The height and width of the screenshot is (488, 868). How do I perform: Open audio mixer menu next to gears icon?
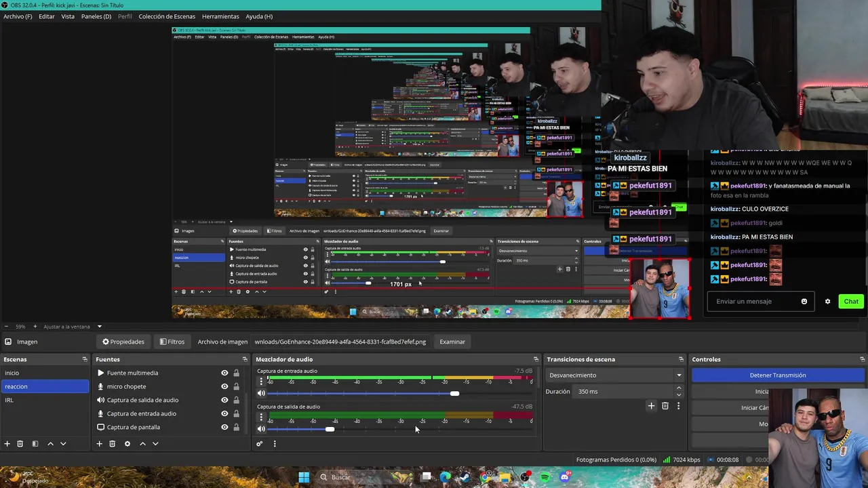tap(275, 444)
